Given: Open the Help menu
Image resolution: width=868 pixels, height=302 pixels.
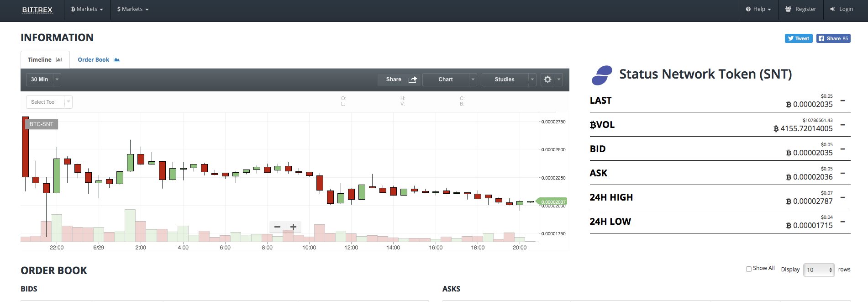Looking at the screenshot, I should point(758,9).
